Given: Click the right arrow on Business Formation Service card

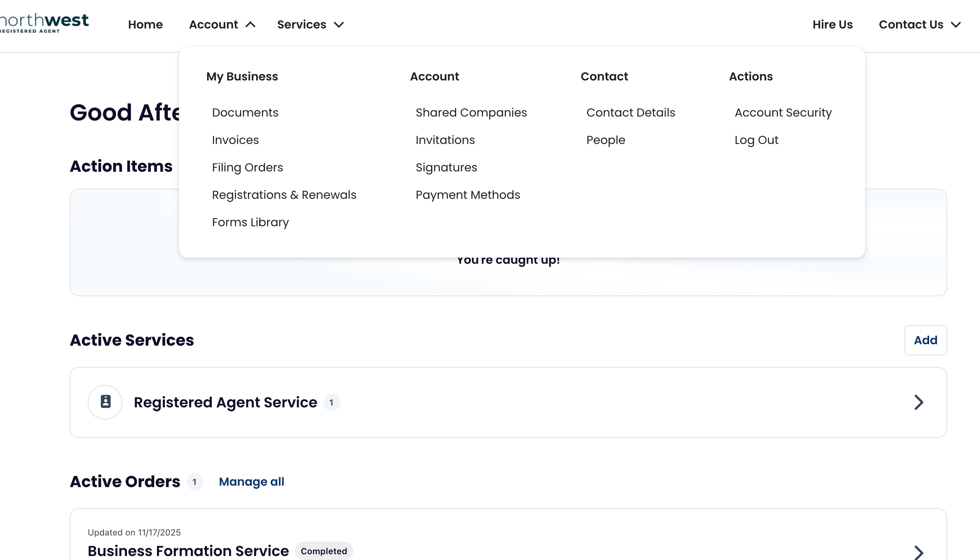Looking at the screenshot, I should [919, 552].
